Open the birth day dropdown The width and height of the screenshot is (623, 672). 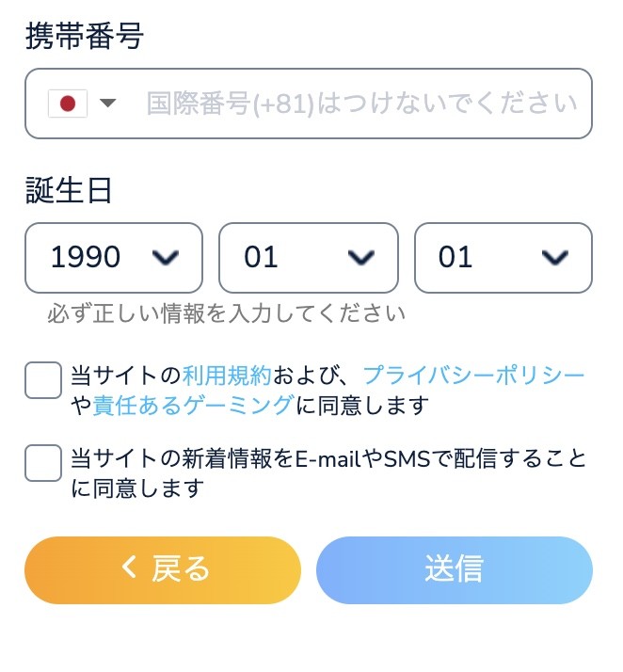pyautogui.click(x=503, y=257)
